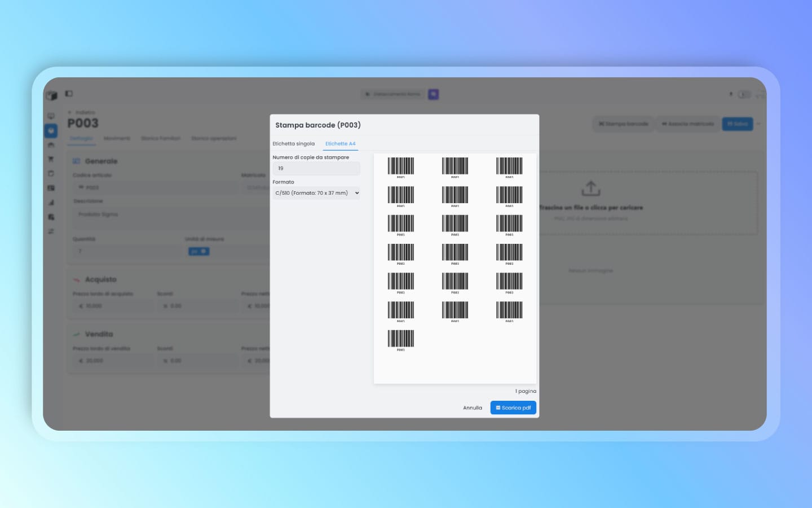Open the transfer arrows icon in sidebar
This screenshot has height=508, width=812.
[x=51, y=231]
